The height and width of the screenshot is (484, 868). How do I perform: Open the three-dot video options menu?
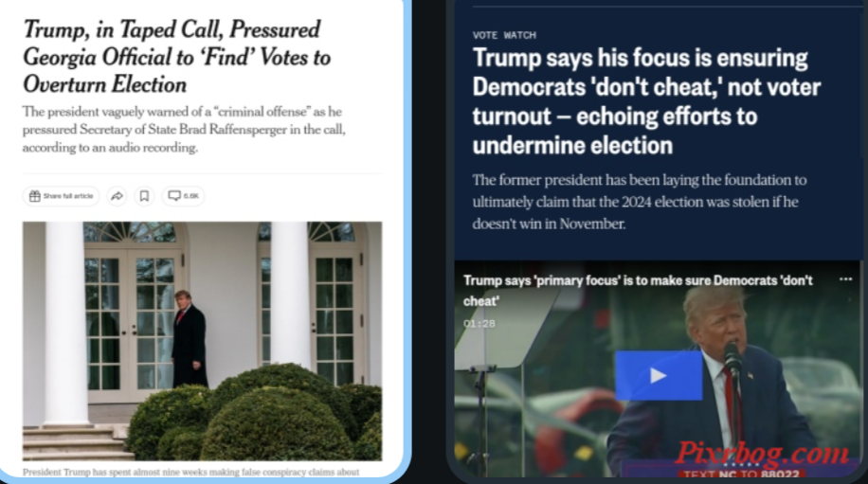pyautogui.click(x=845, y=279)
